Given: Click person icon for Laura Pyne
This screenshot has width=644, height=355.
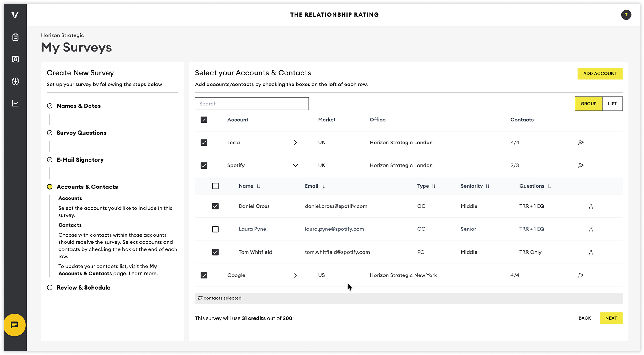Looking at the screenshot, I should pos(591,229).
